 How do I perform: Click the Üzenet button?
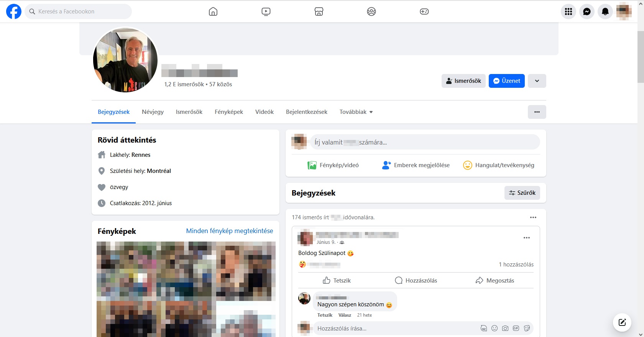[x=507, y=81]
